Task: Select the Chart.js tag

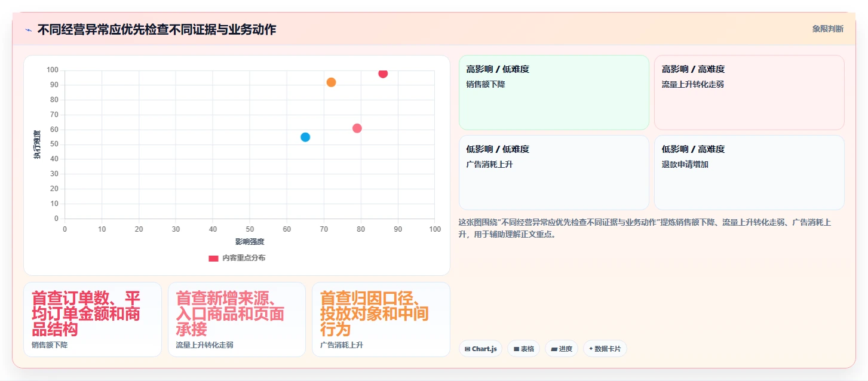Action: click(x=481, y=349)
